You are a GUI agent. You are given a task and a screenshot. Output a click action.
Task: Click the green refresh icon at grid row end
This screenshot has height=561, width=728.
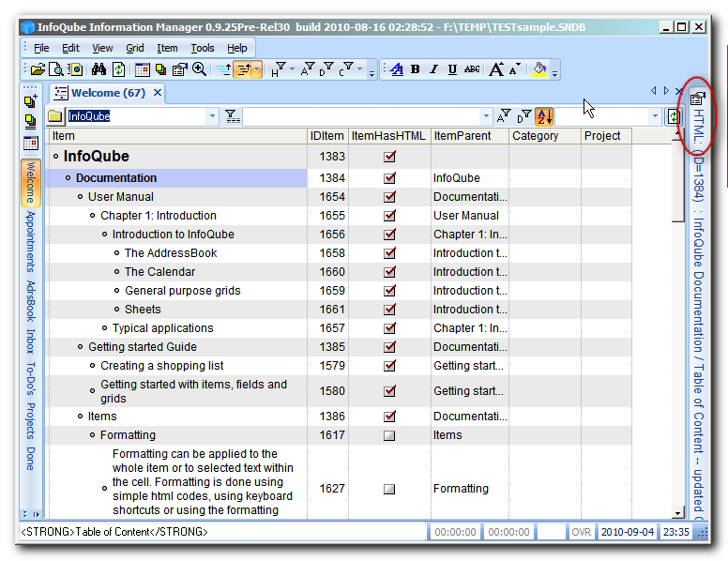coord(674,116)
